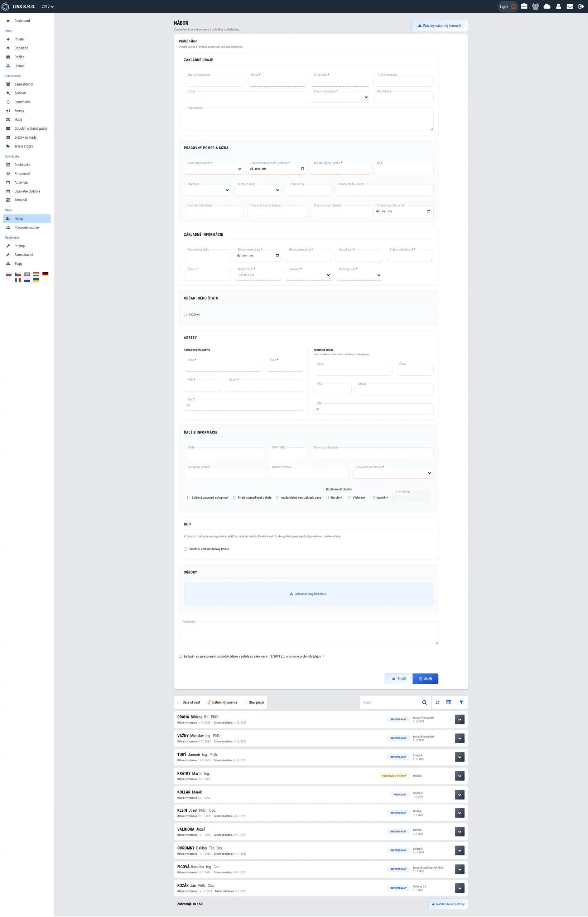Click the Upload or drag files area
Viewport: 588px width, 917px height.
308,594
